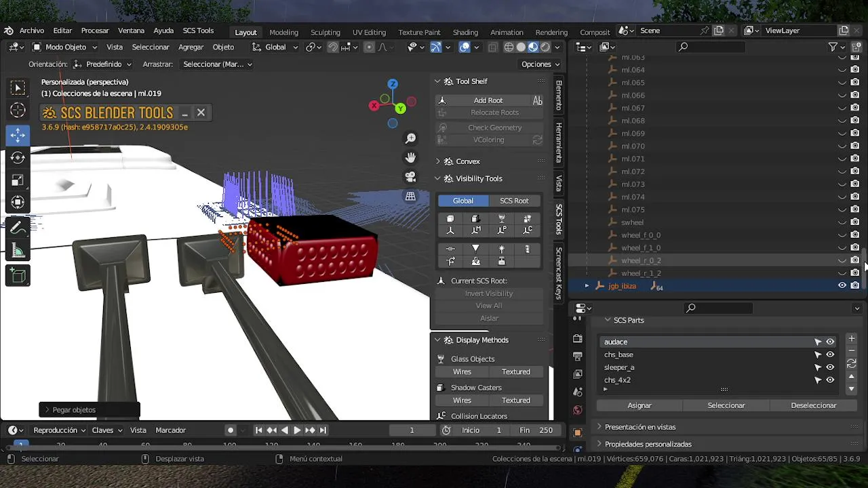868x488 pixels.
Task: Open Global transform orientation dropdown
Action: 275,47
